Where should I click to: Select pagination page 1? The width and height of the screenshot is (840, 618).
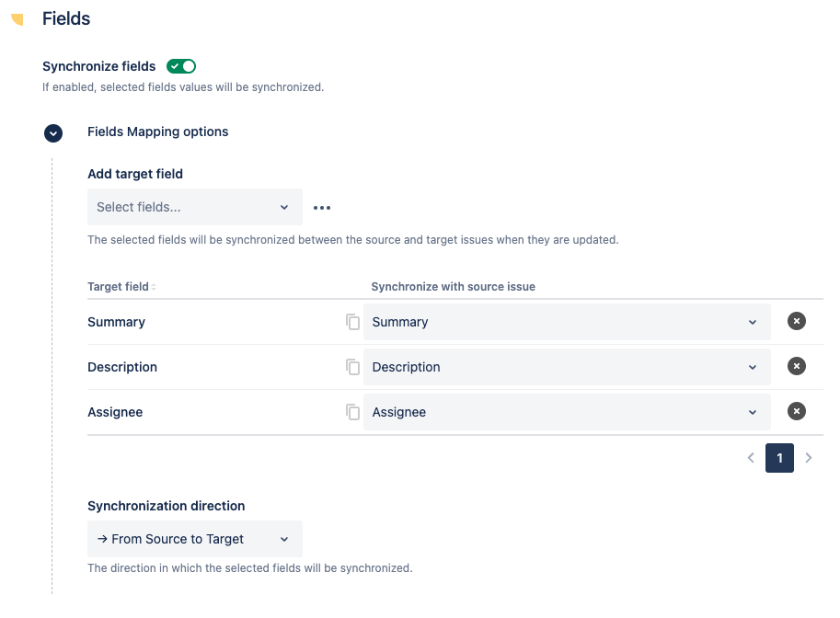(779, 457)
